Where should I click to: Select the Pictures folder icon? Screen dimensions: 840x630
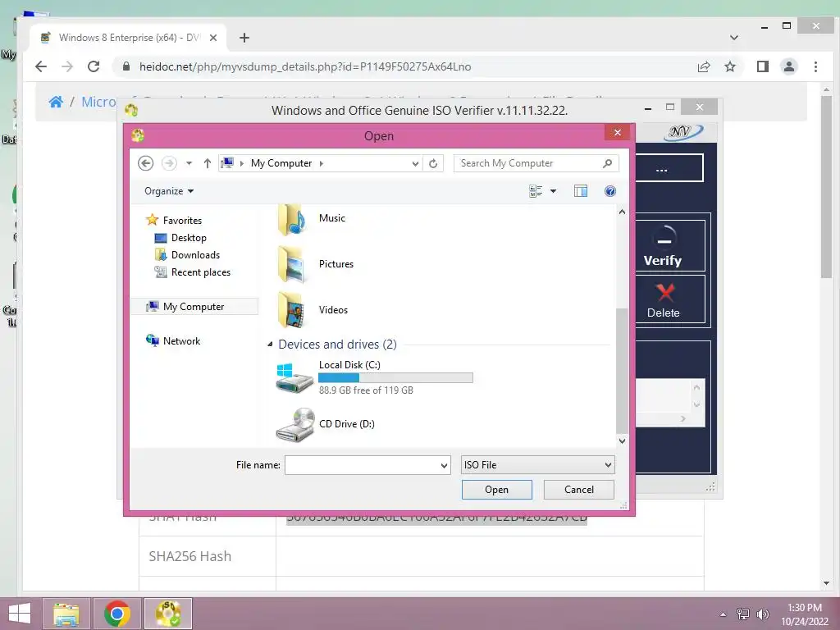point(292,264)
